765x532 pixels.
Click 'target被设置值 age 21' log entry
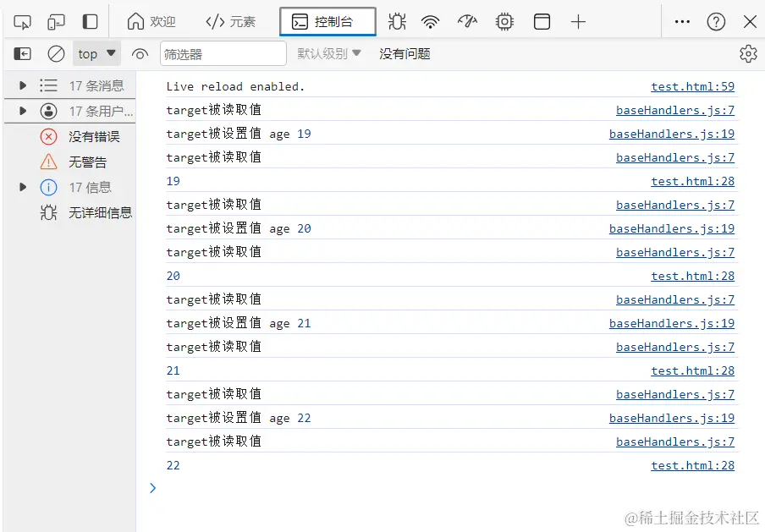click(x=239, y=323)
